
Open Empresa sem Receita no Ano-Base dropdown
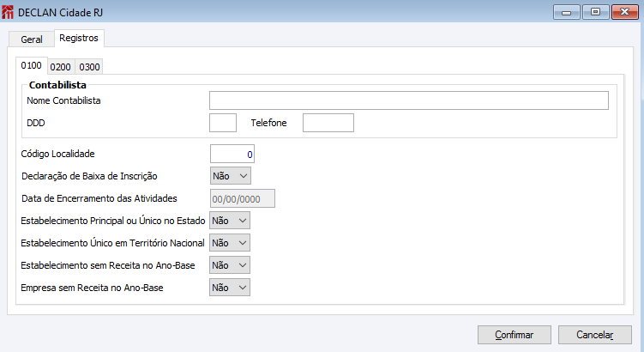tap(230, 288)
